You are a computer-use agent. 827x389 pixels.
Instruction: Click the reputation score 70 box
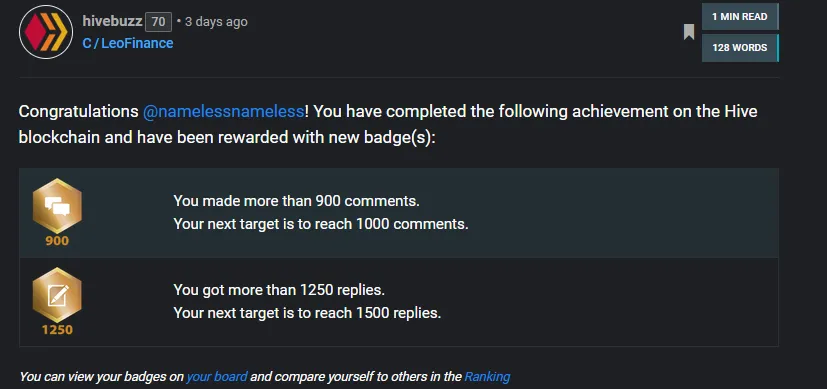[x=158, y=22]
